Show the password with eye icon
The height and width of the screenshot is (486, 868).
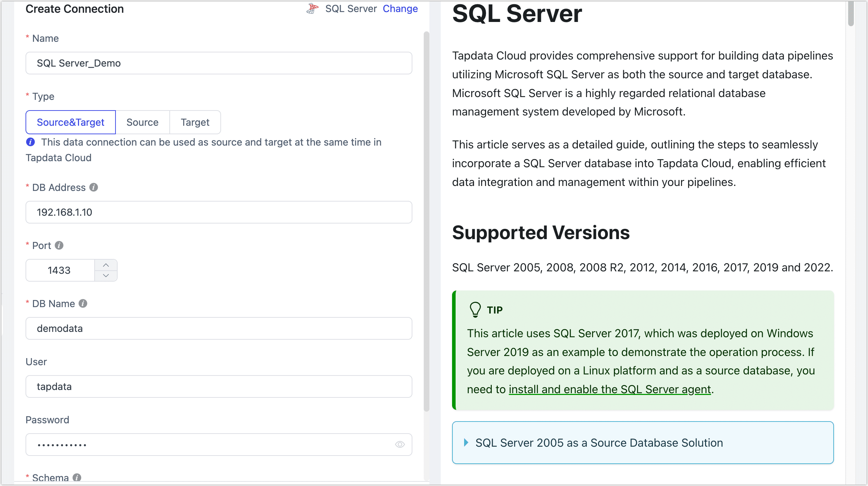click(x=400, y=444)
